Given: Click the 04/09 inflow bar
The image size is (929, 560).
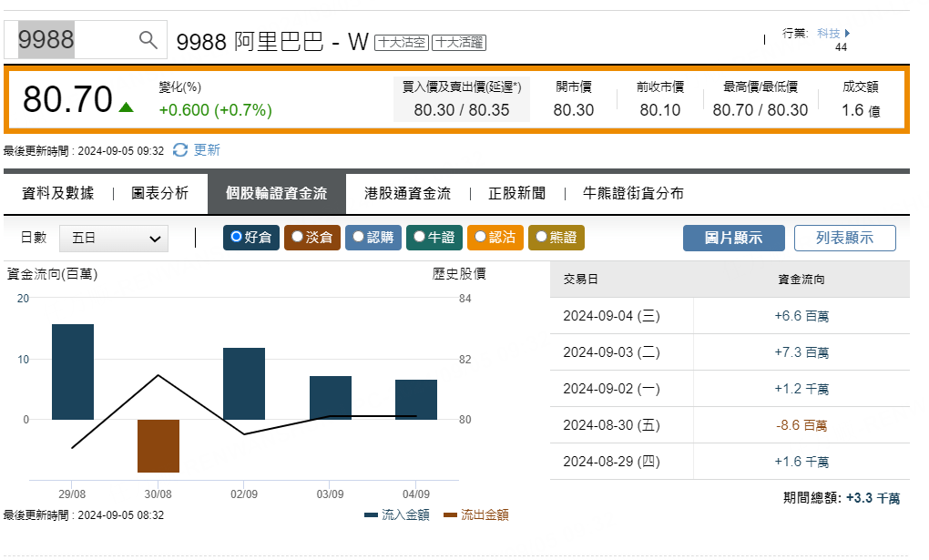Looking at the screenshot, I should (416, 400).
